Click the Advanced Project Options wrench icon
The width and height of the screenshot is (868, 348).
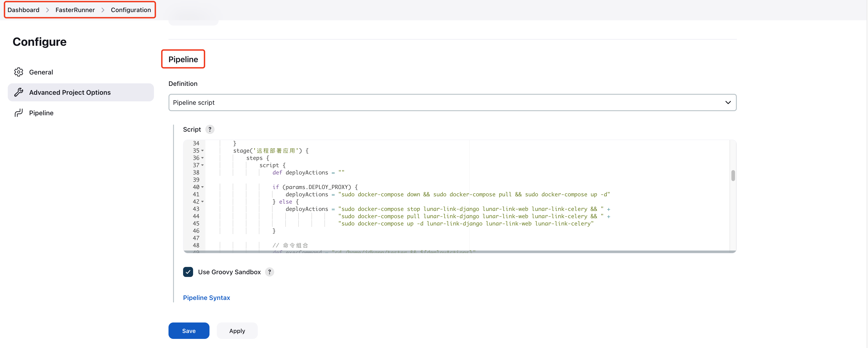pos(18,92)
